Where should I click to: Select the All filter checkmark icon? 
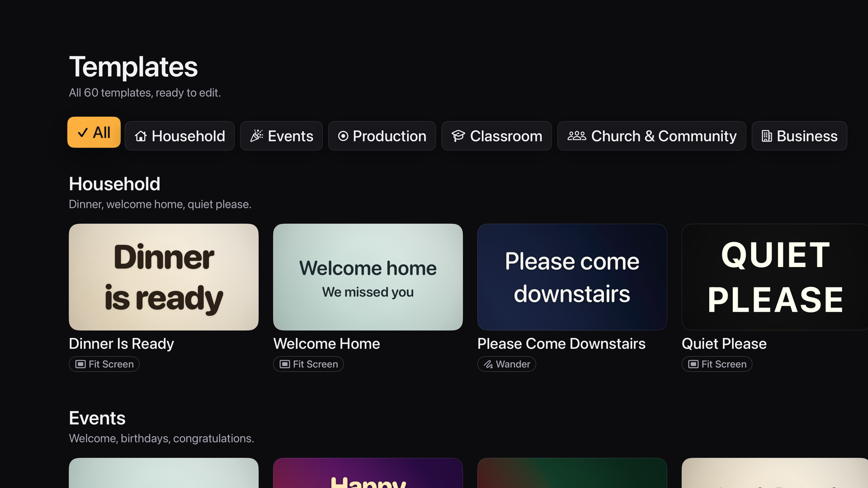point(83,133)
